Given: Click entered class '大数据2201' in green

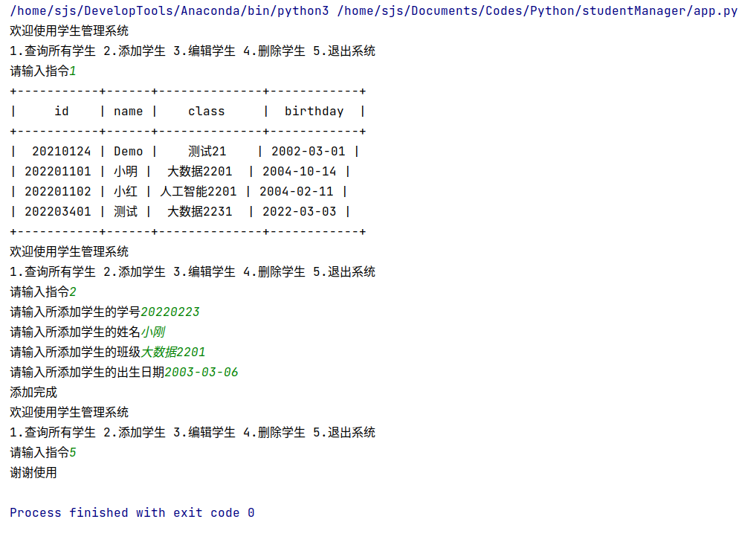Looking at the screenshot, I should pos(172,352).
